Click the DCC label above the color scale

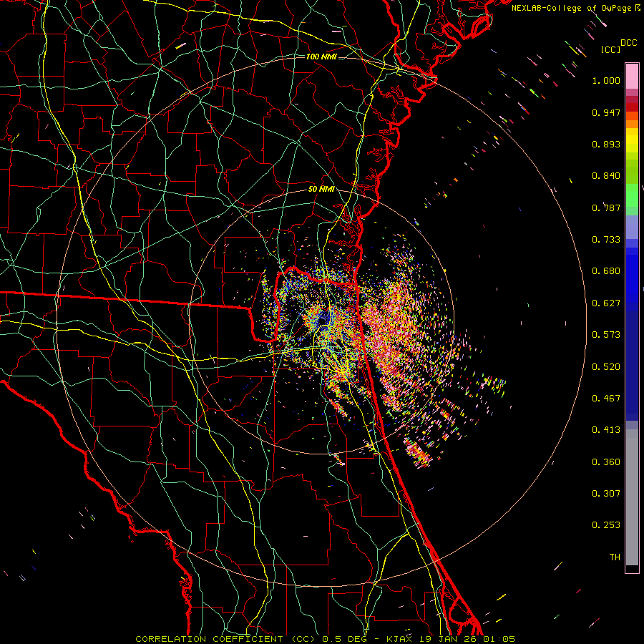coord(629,43)
